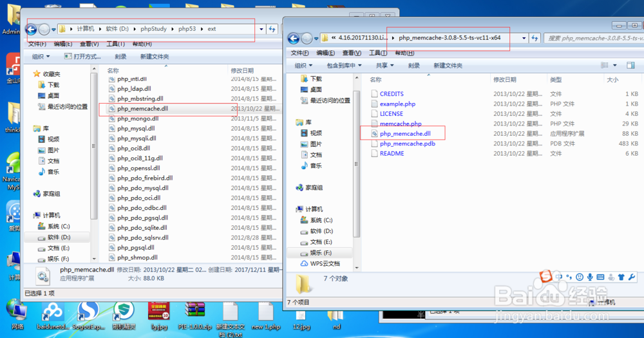Select php_memcache.dll in the ext file list

tap(142, 108)
